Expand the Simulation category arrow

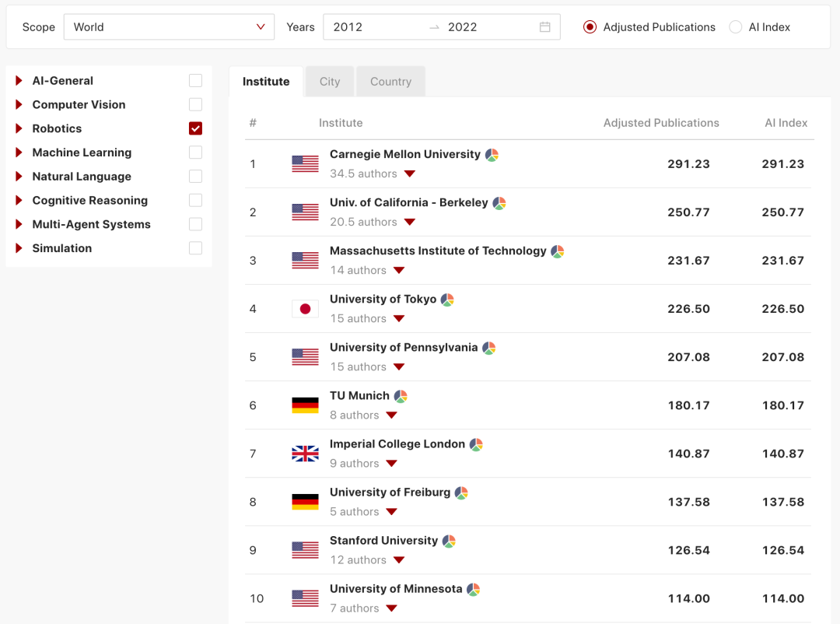(19, 248)
